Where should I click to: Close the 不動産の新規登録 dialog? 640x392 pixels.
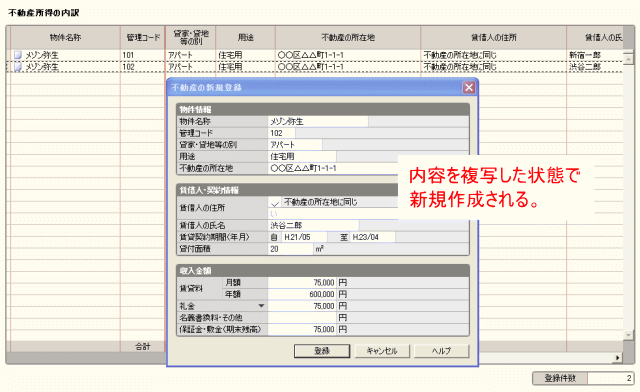pos(469,87)
